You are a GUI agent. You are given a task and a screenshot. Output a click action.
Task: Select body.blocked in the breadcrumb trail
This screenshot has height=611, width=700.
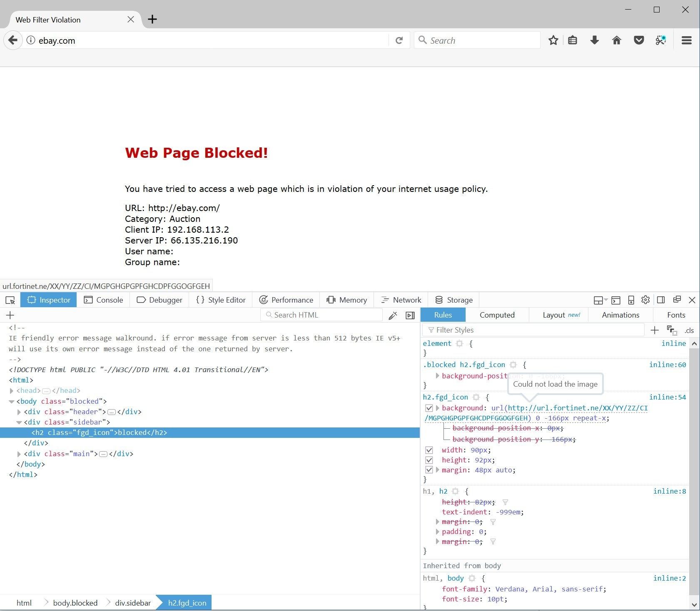click(75, 603)
